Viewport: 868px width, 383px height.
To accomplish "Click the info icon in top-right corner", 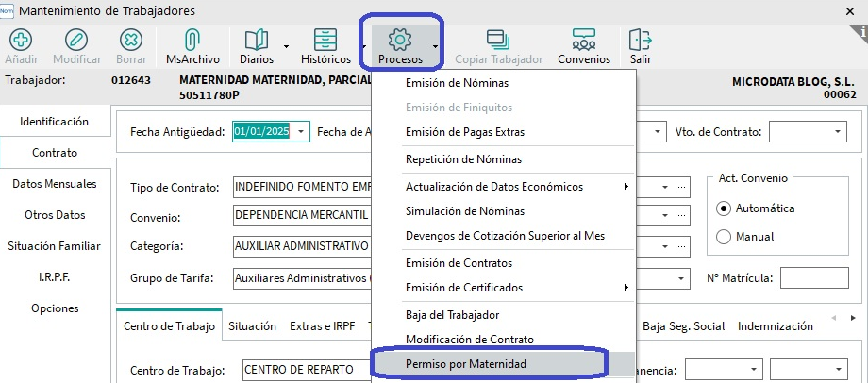I will click(x=859, y=30).
